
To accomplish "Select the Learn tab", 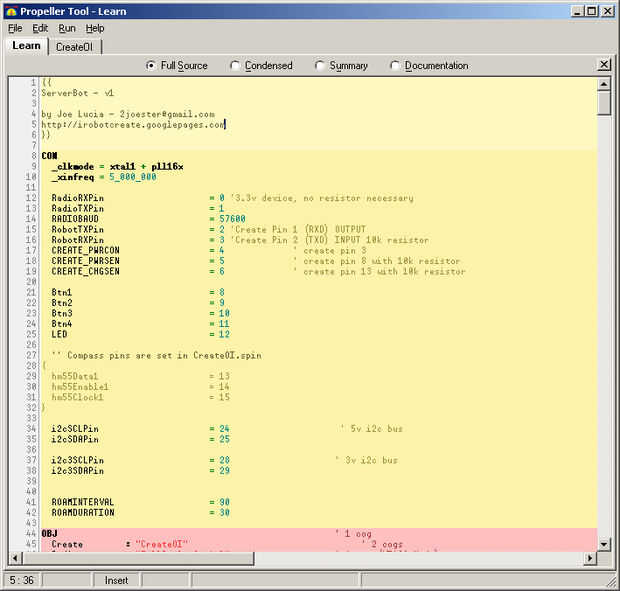I will coord(26,46).
